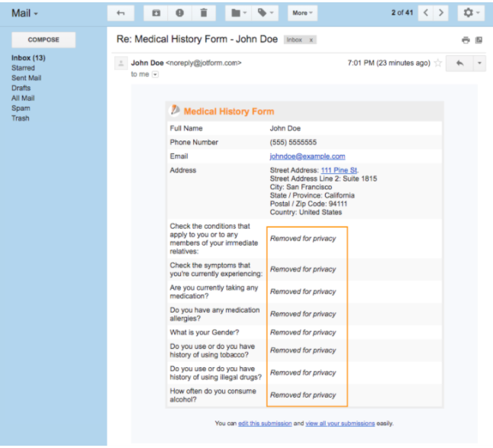The width and height of the screenshot is (493, 448).
Task: Open the Sent Mail folder
Action: pos(27,78)
